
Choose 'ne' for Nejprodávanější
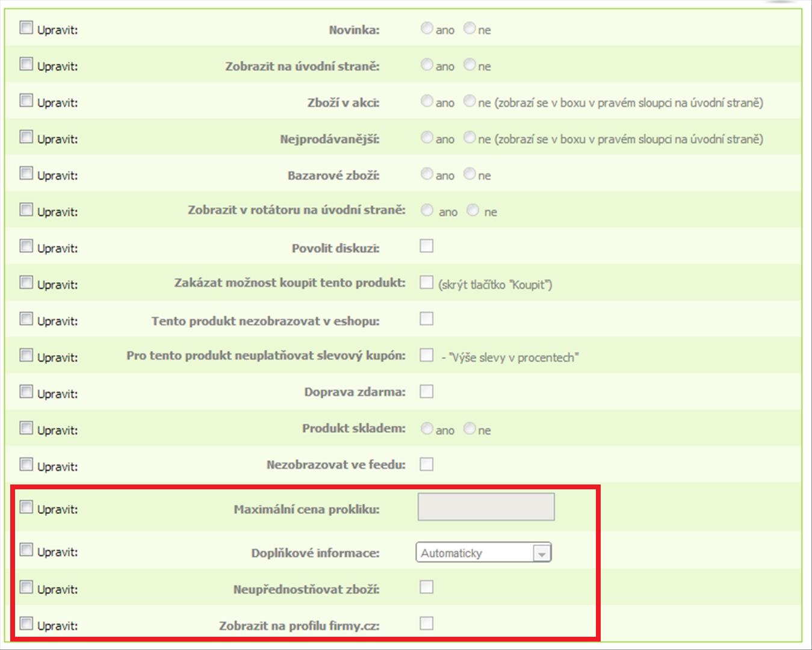tap(470, 137)
